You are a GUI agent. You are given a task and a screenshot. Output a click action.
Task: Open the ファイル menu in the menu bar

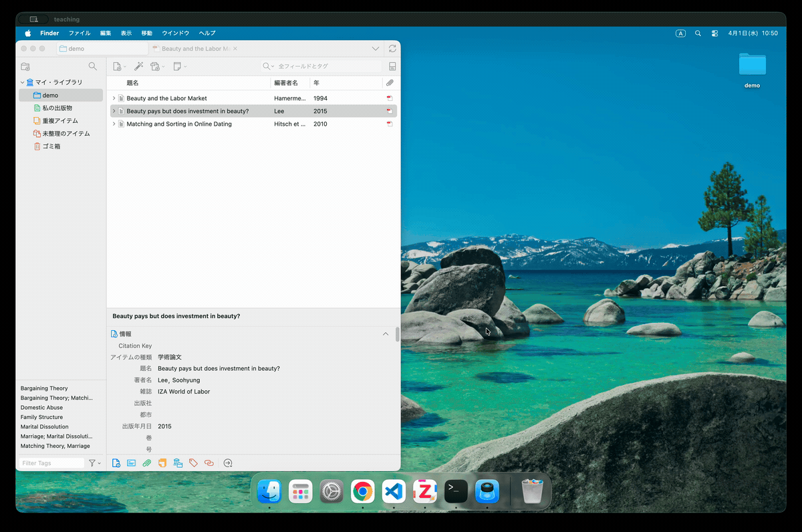point(80,33)
